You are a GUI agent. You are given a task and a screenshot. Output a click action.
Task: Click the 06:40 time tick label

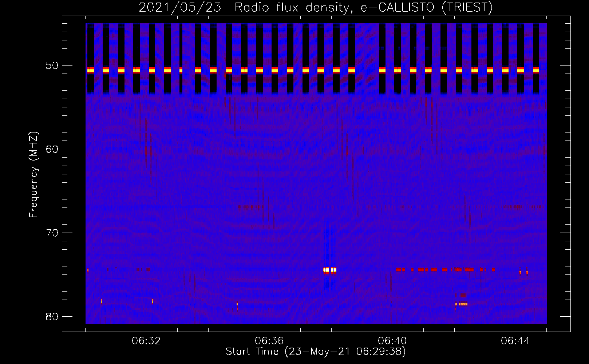pos(392,341)
